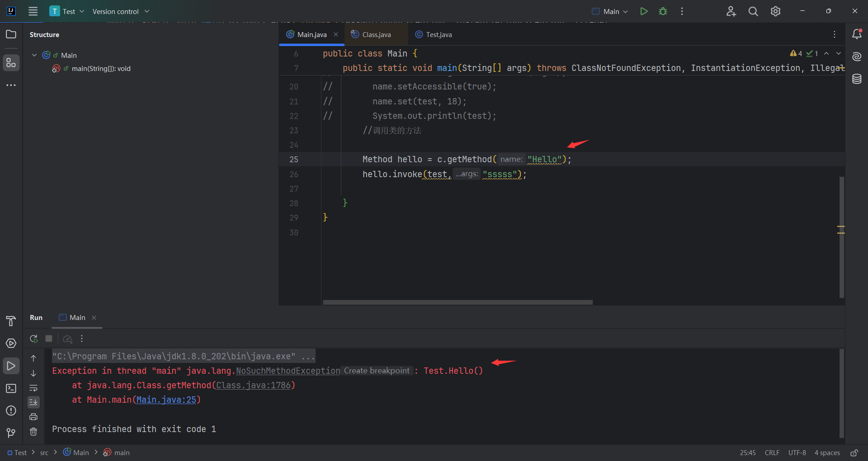Click the main method breadcrumb in status bar

(x=117, y=453)
